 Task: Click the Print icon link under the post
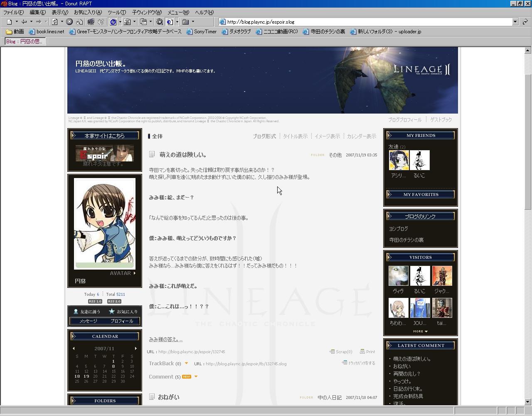367,352
